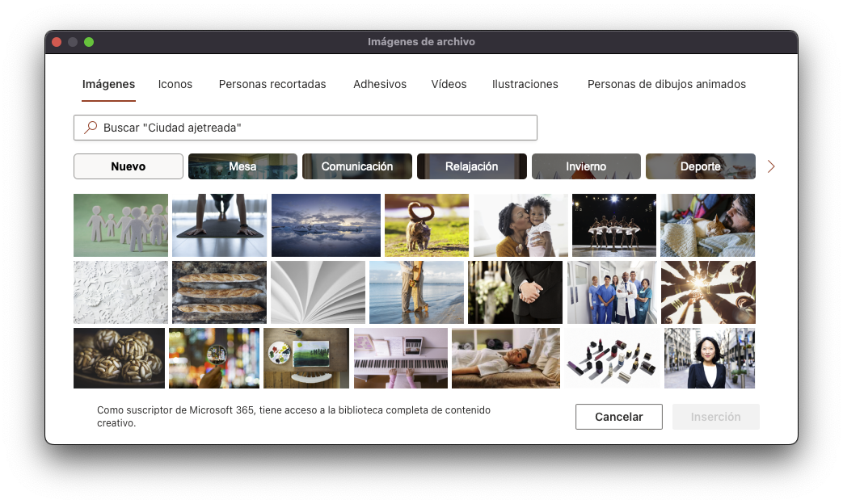843x504 pixels.
Task: Select the paper family cutout image
Action: point(120,225)
